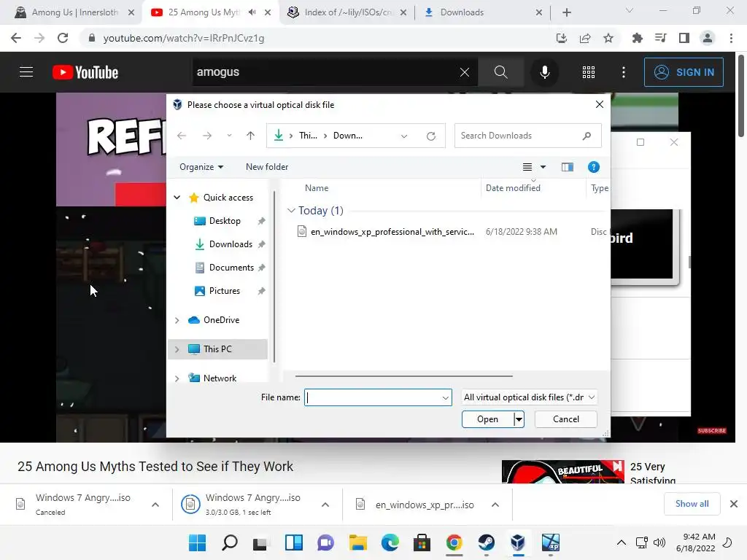Open File Explorer from the taskbar
The height and width of the screenshot is (560, 747).
pos(357,542)
